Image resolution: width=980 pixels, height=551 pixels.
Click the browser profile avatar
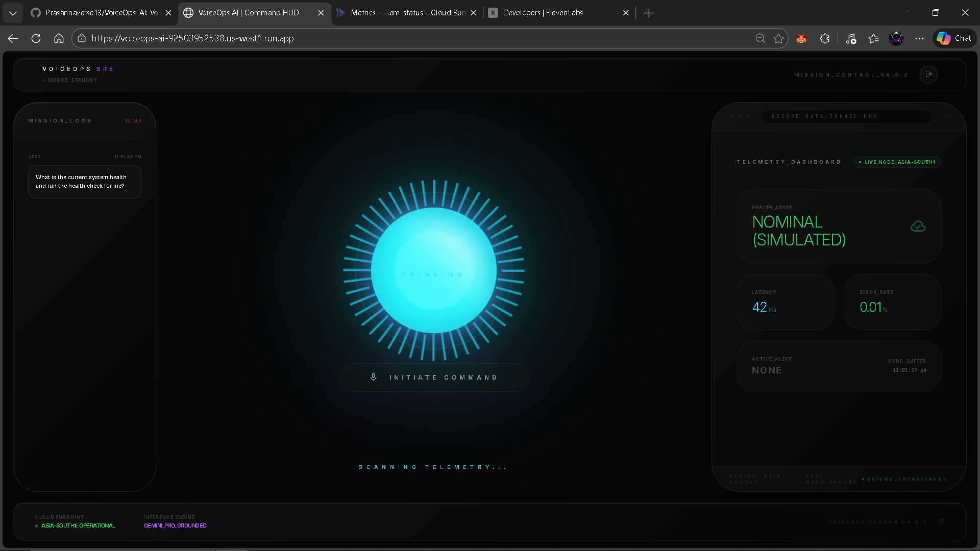(896, 38)
